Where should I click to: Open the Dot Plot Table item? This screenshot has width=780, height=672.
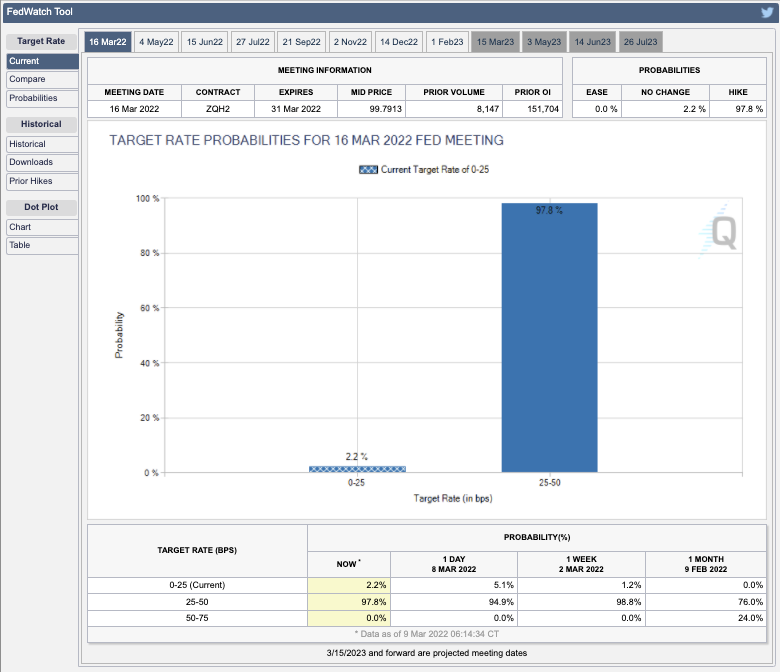[x=42, y=245]
